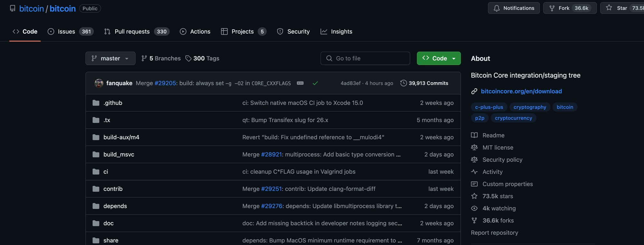This screenshot has height=245, width=644.
Task: Click the repository book icon beside bitcoin
Action: pos(13,8)
